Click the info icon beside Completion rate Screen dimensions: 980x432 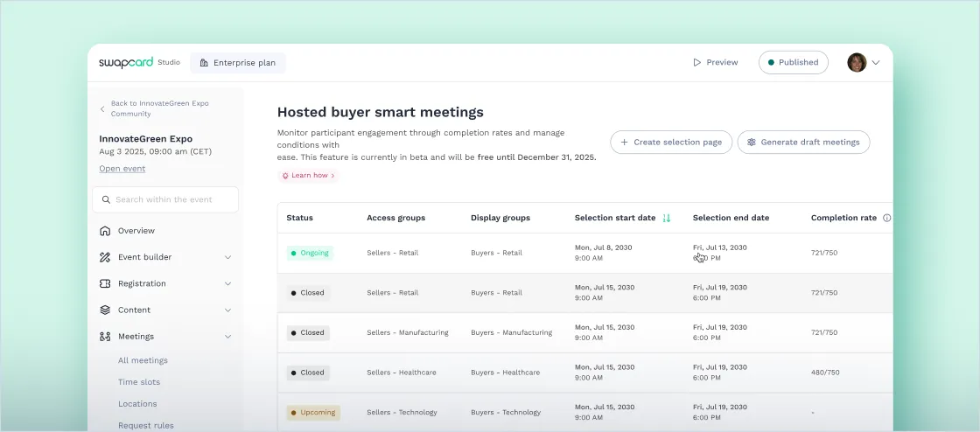(x=887, y=218)
